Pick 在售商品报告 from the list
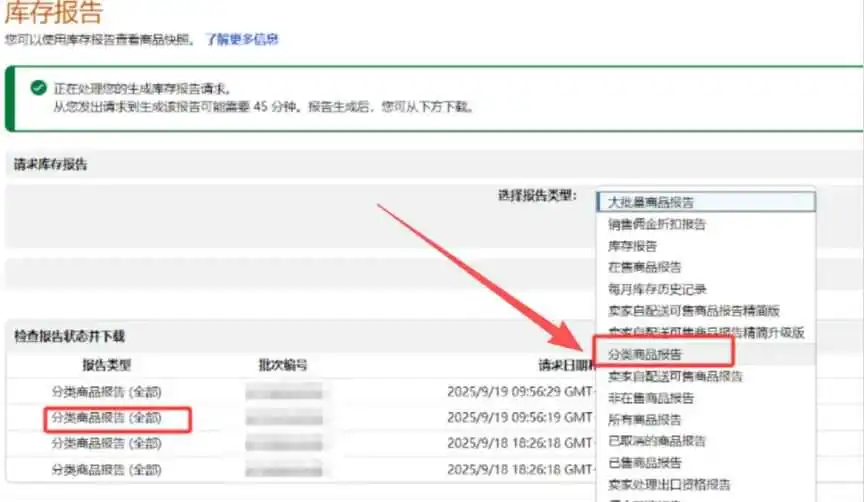The height and width of the screenshot is (502, 864). coord(644,267)
